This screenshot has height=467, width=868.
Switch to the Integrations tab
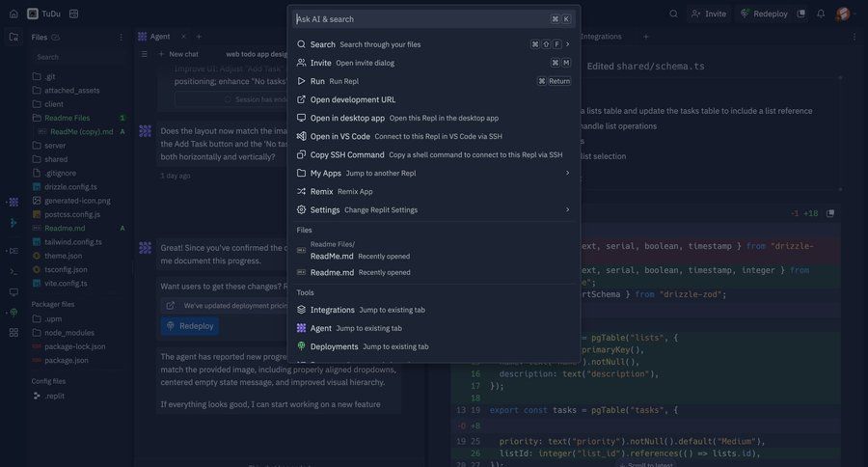coord(601,37)
